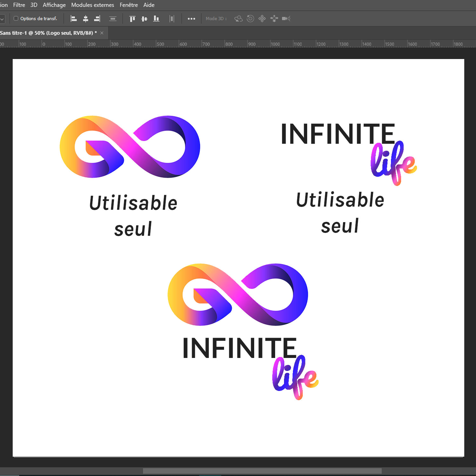Click the distribute horizontally icon
Screen dimensions: 476x476
[x=172, y=19]
